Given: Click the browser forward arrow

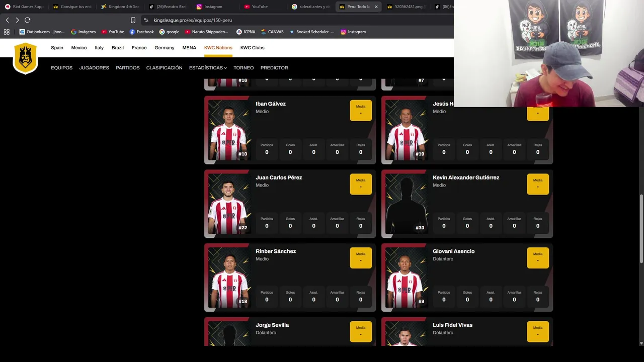Looking at the screenshot, I should (x=17, y=20).
